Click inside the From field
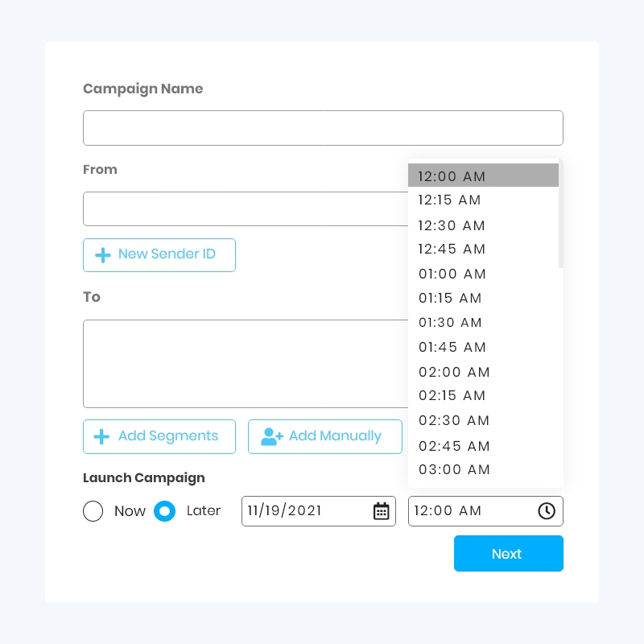The height and width of the screenshot is (644, 644). point(242,208)
